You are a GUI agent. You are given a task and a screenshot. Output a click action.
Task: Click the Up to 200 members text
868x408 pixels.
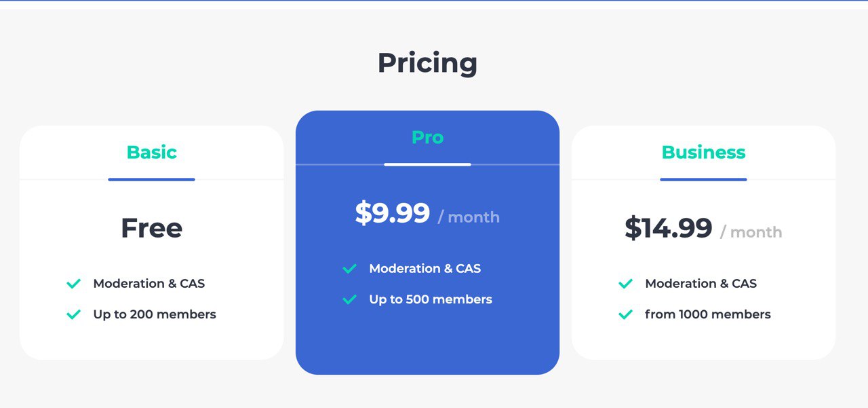pos(155,314)
